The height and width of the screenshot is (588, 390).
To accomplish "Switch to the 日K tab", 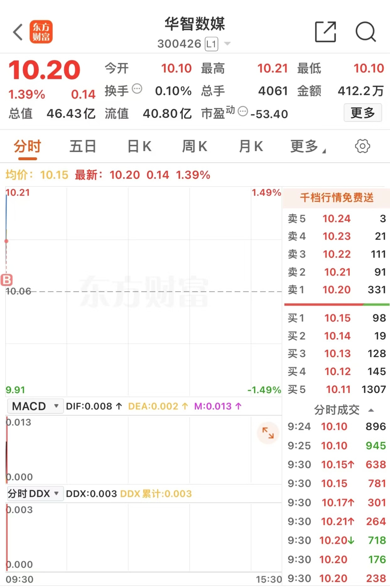I will click(x=139, y=146).
